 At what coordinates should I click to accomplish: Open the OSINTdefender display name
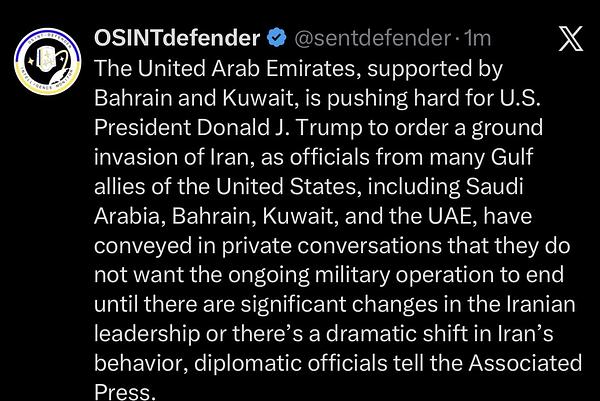click(x=178, y=39)
